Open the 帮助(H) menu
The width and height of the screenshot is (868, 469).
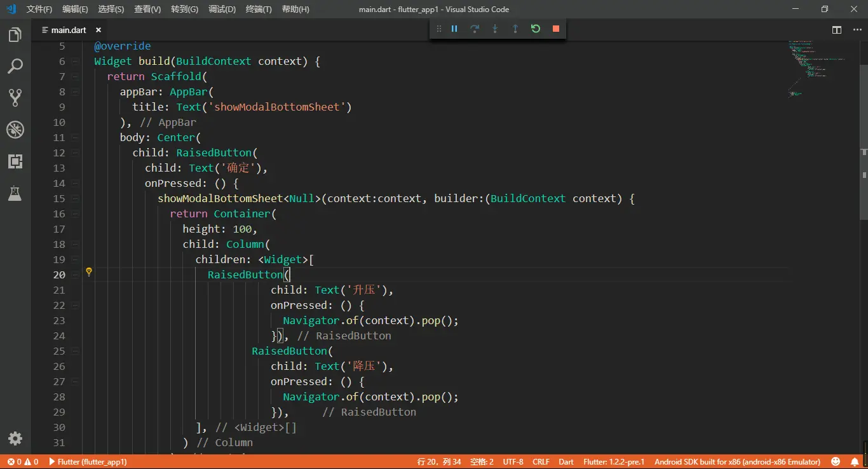point(295,10)
